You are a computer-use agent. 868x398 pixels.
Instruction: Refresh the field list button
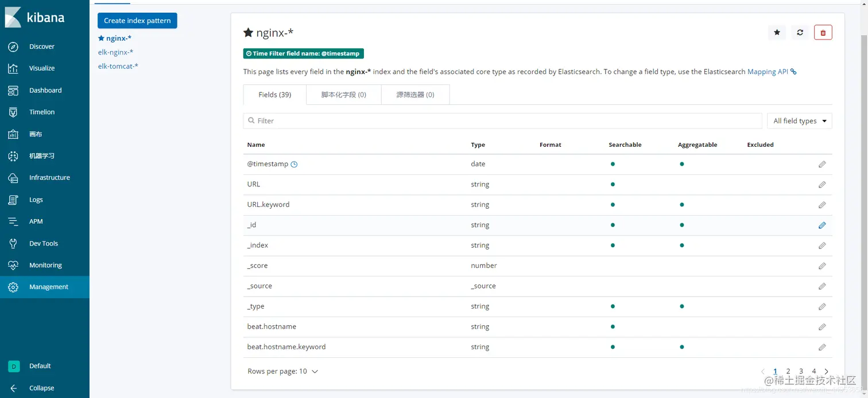[800, 33]
